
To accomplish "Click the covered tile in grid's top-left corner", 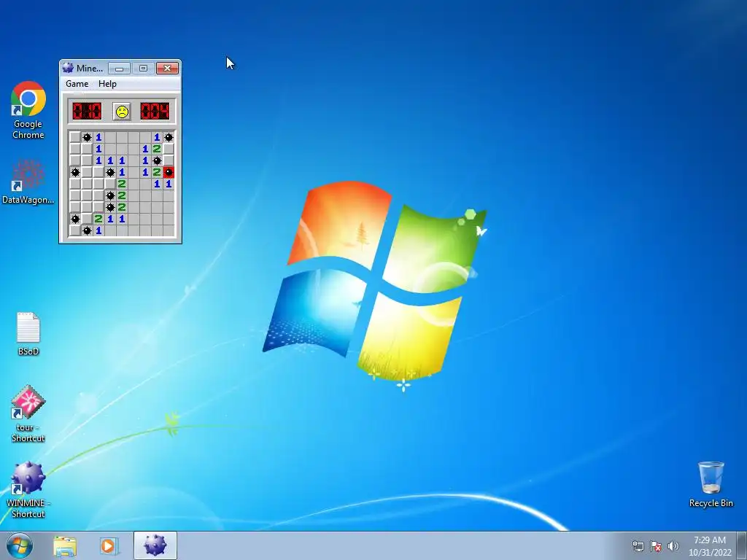I will coord(75,138).
